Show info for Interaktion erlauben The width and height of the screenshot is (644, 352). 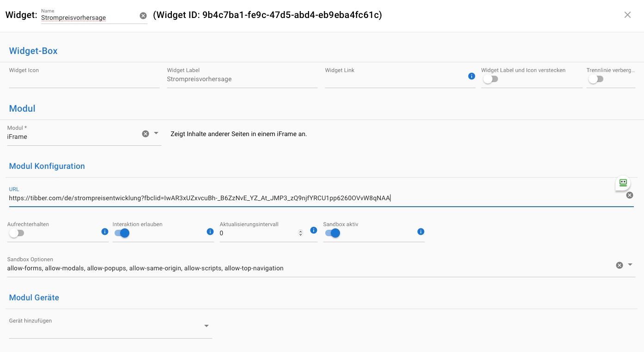[210, 232]
